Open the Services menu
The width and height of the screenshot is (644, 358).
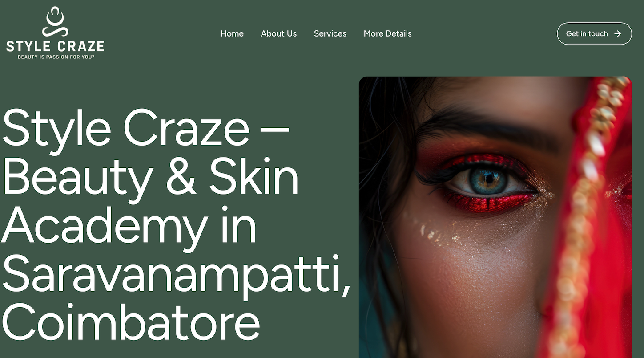coord(330,33)
